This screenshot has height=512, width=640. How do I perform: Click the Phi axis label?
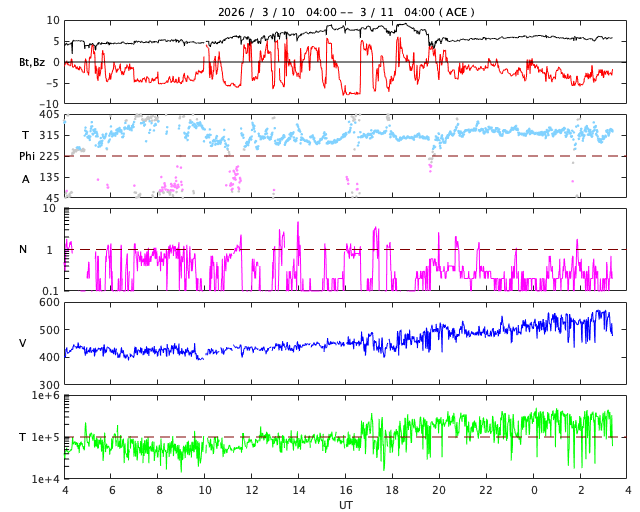28,156
